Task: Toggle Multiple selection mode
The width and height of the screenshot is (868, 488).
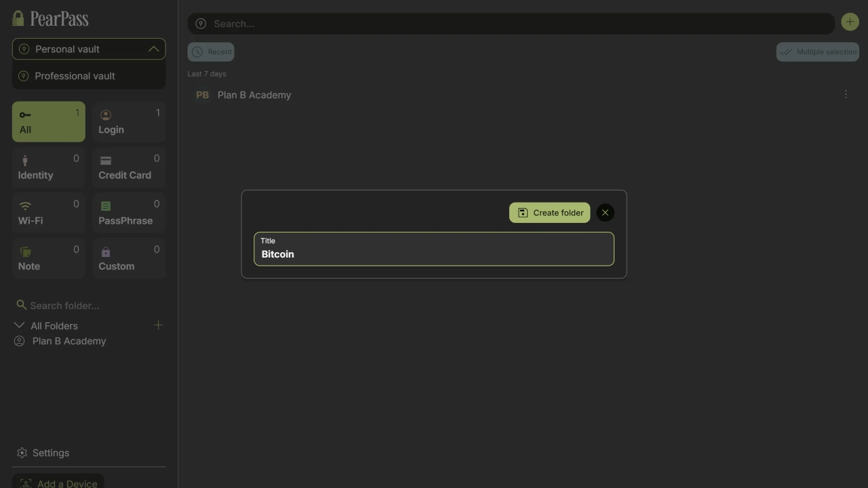Action: [817, 52]
